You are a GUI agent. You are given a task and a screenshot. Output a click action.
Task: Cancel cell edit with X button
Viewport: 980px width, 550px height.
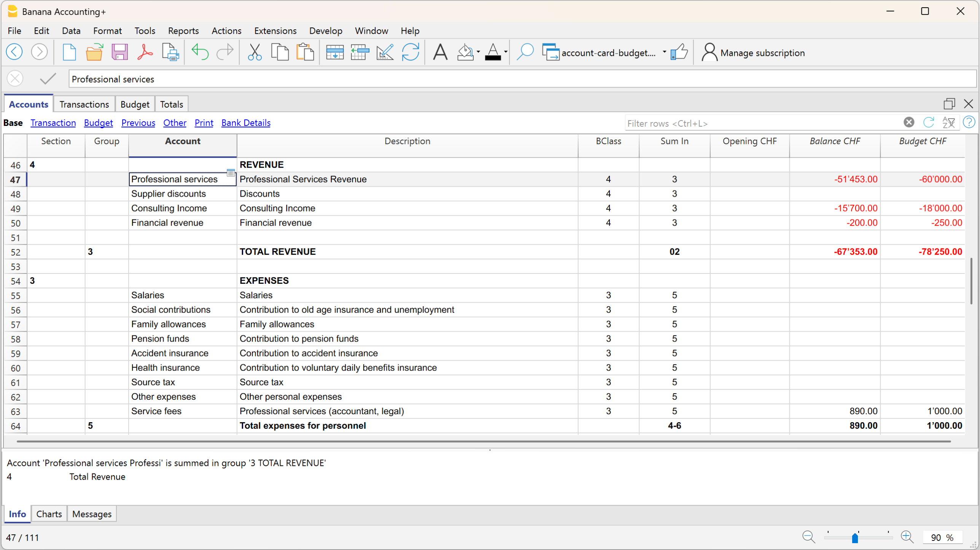coord(15,79)
